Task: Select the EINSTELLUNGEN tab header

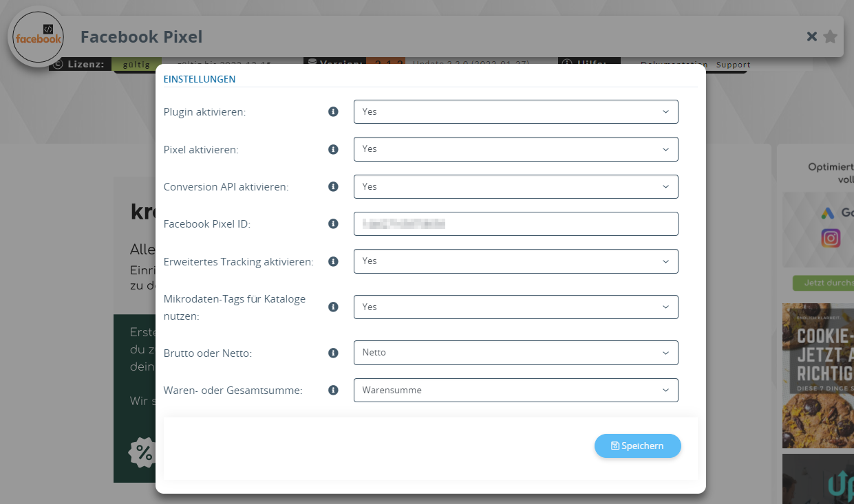Action: [200, 79]
